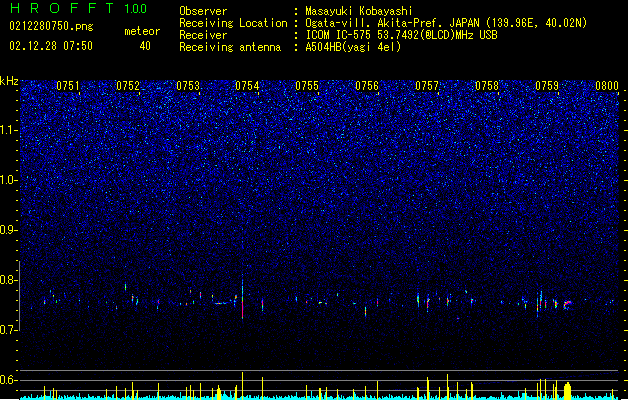The width and height of the screenshot is (629, 400).
Task: Click the meteor label
Action: (142, 31)
